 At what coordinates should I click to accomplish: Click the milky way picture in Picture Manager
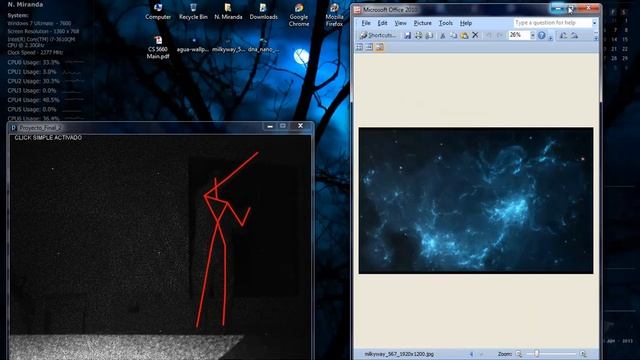476,200
